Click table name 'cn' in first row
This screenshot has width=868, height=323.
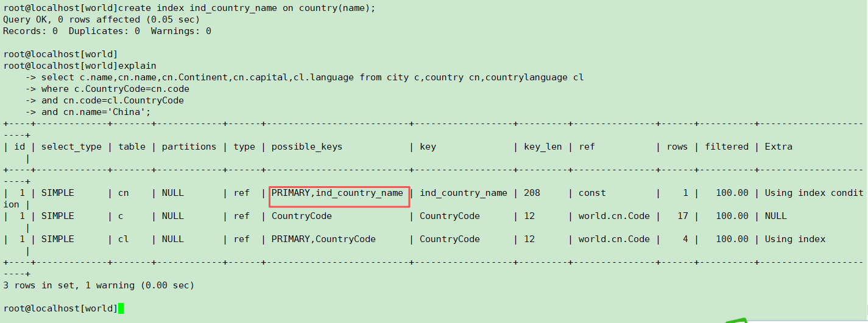coord(124,193)
